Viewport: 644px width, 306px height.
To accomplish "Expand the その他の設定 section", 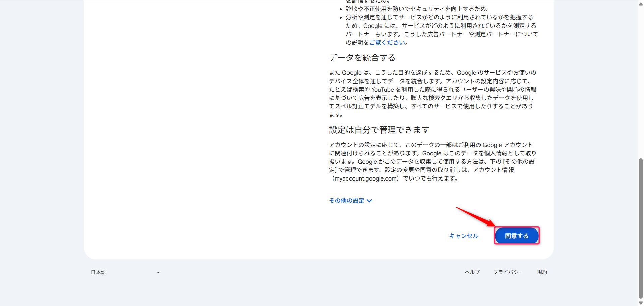I will coord(346,200).
